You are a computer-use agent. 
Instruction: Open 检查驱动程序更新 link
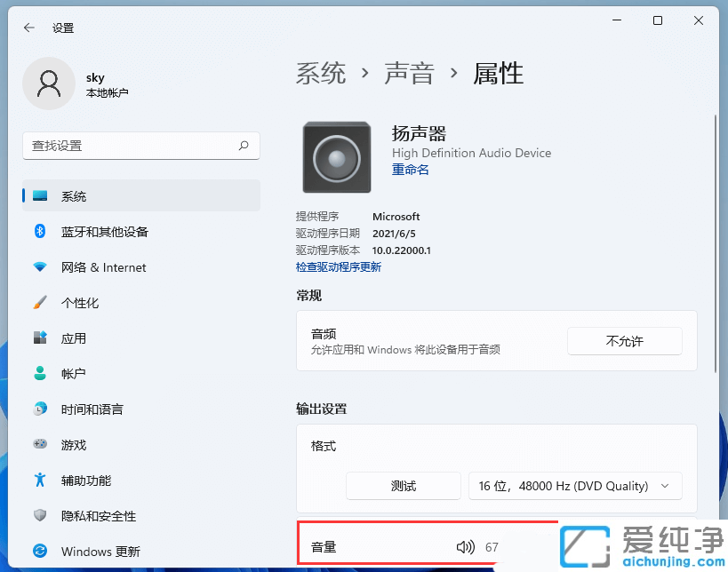tap(339, 266)
